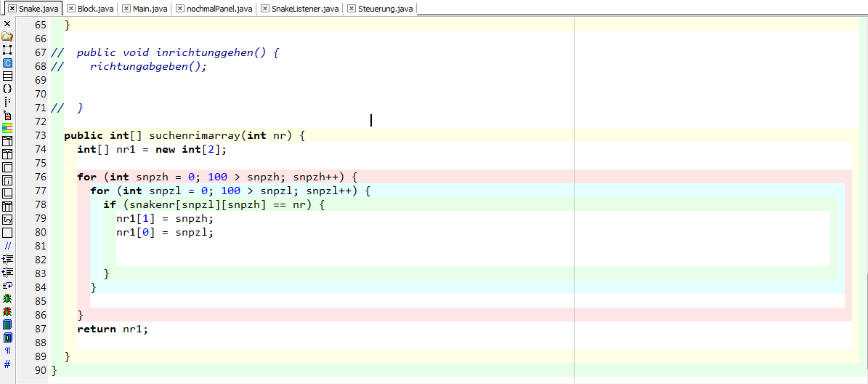Viewport: 868px width, 384px height.
Task: Click the X icon atop the sidebar
Action: 7,24
